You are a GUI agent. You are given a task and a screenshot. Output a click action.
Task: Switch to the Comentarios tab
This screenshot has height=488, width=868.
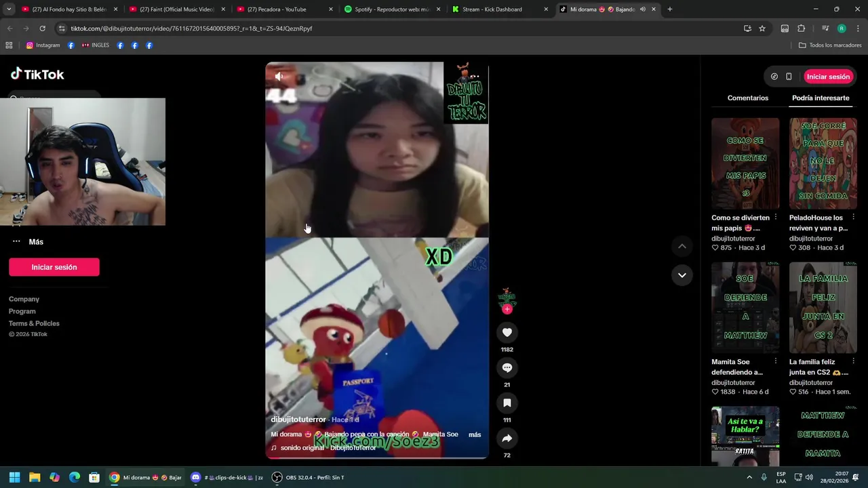pos(748,98)
